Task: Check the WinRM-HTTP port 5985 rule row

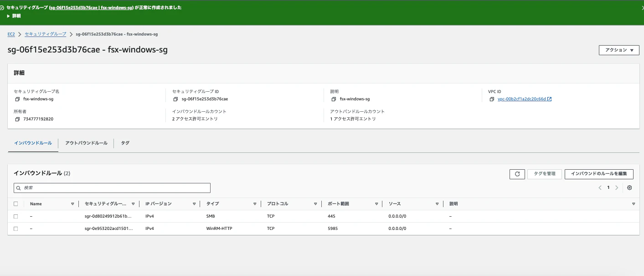Action: [x=15, y=228]
